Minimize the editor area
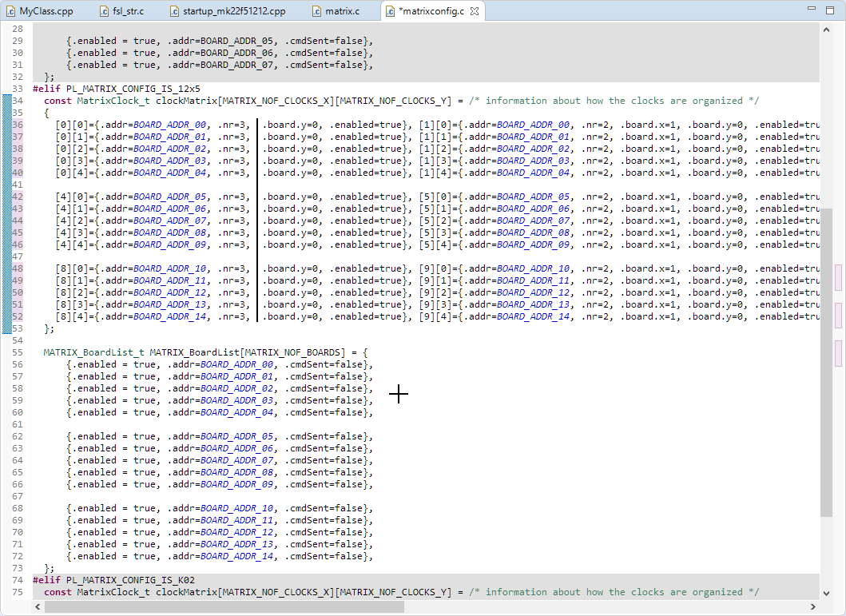The height and width of the screenshot is (616, 846). pyautogui.click(x=812, y=10)
